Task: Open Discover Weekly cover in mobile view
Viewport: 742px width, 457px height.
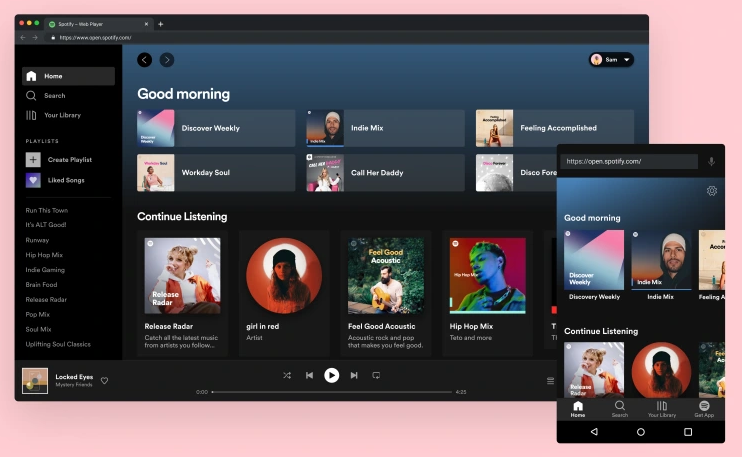Action: pyautogui.click(x=594, y=260)
